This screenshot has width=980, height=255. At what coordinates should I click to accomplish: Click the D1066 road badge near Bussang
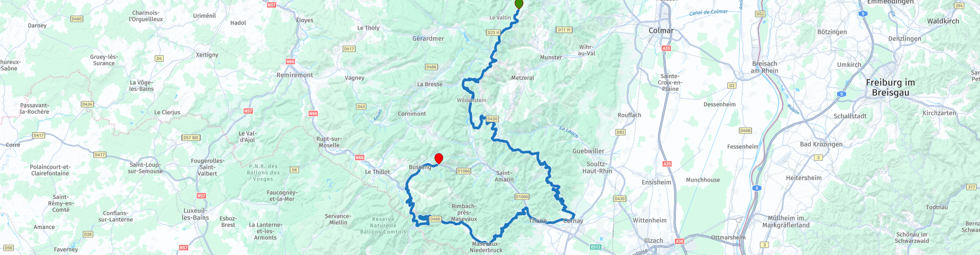pos(463,171)
